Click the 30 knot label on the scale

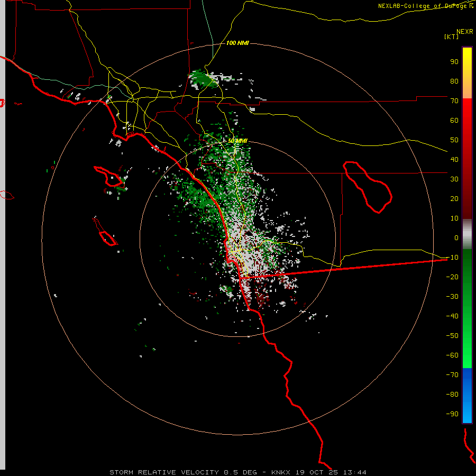tap(454, 179)
